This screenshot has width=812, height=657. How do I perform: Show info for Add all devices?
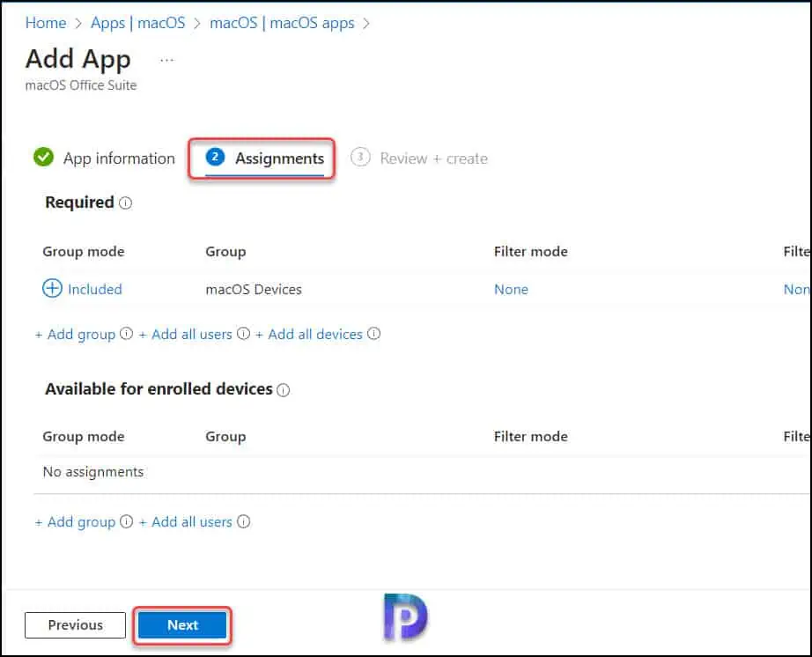pos(374,334)
